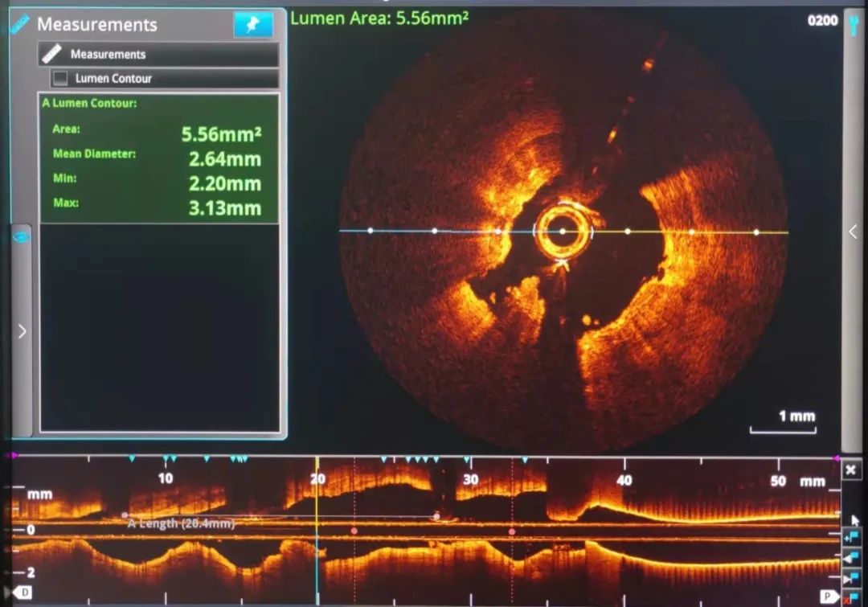Expand the left side panel chevron
The height and width of the screenshot is (607, 868).
point(22,331)
